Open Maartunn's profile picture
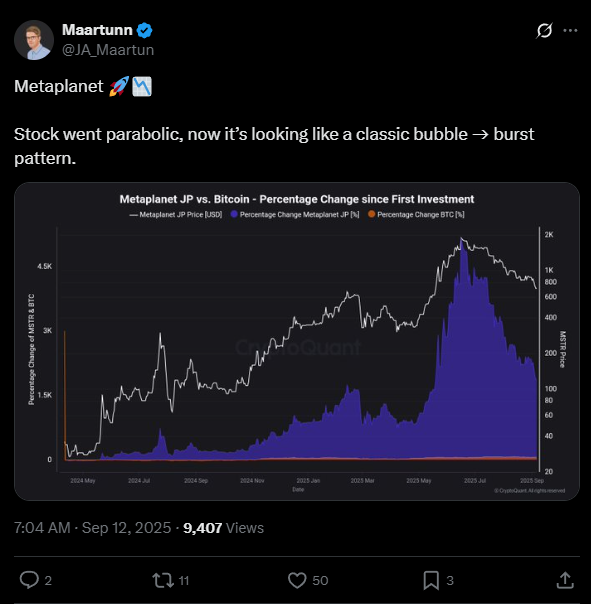 pyautogui.click(x=34, y=40)
